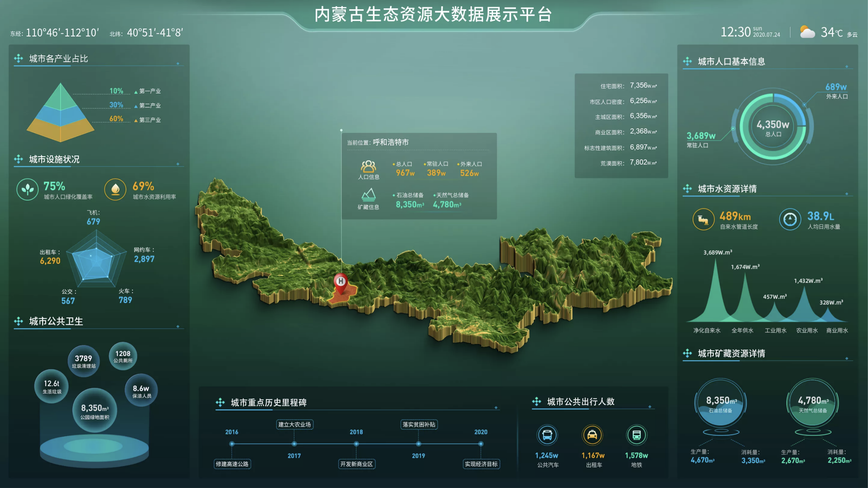This screenshot has height=488, width=868.
Task: Click the public bus icon
Action: pos(547,435)
